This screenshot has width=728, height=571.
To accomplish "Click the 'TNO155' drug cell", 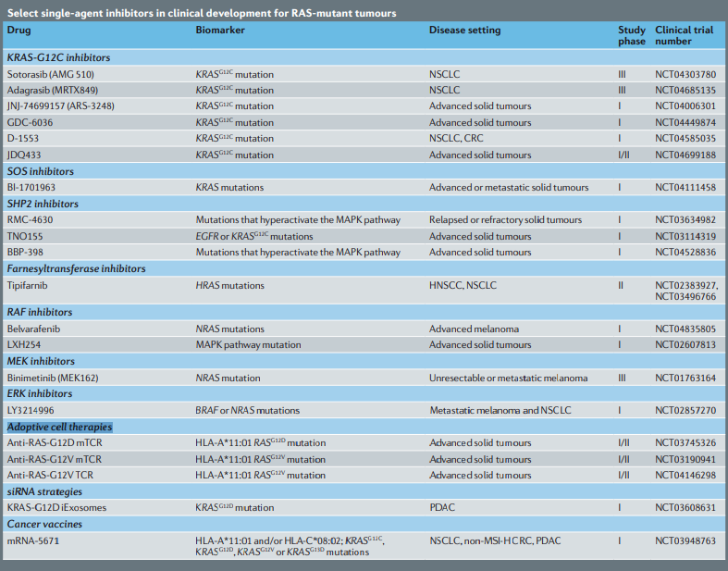I will click(25, 237).
